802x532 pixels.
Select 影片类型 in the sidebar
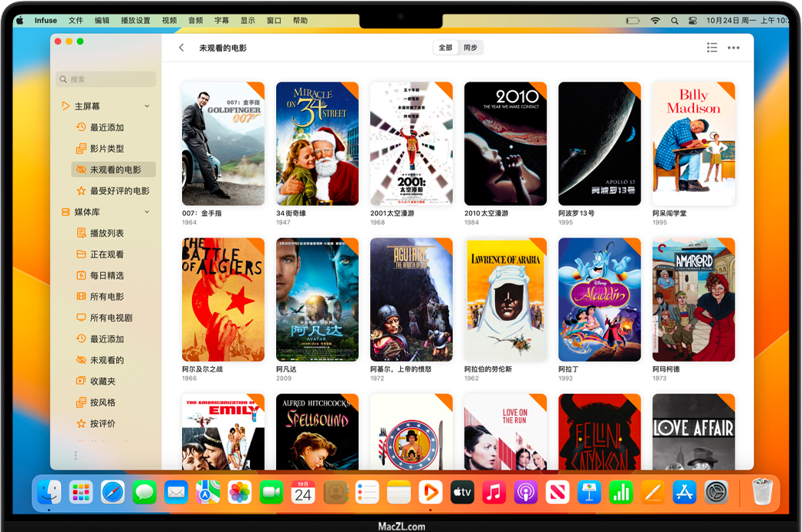tap(106, 149)
